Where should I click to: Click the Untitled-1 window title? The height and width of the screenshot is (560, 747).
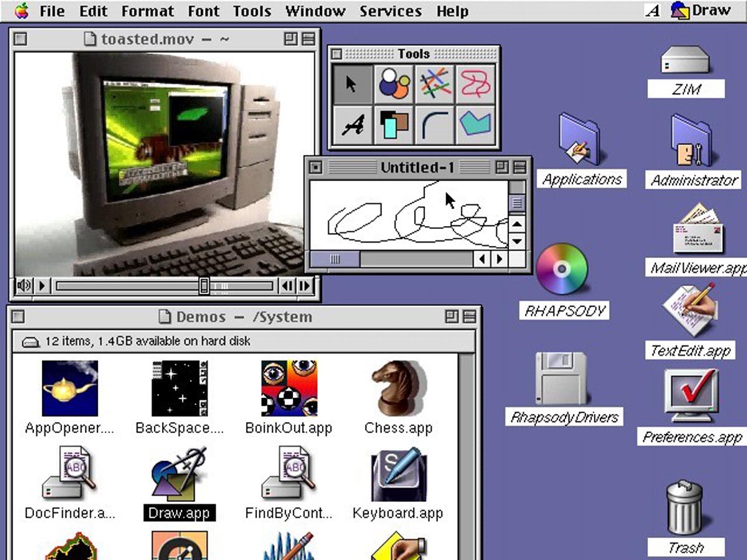(418, 167)
